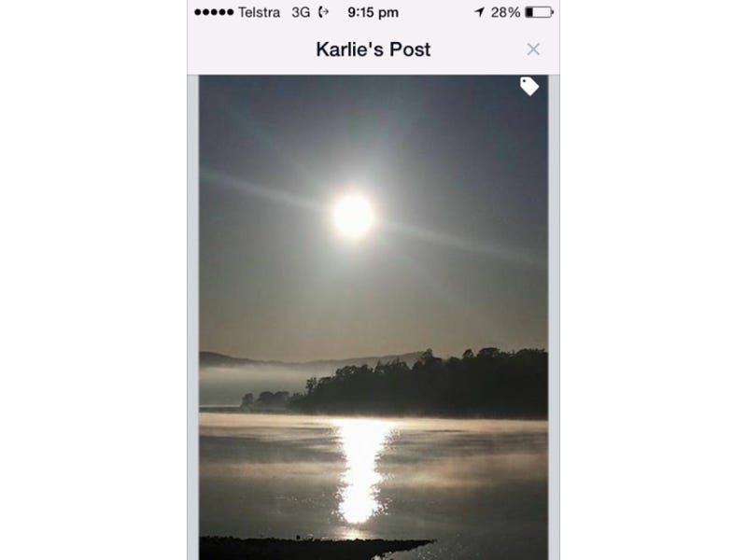
Task: Tap the 28% battery percentage
Action: point(505,12)
